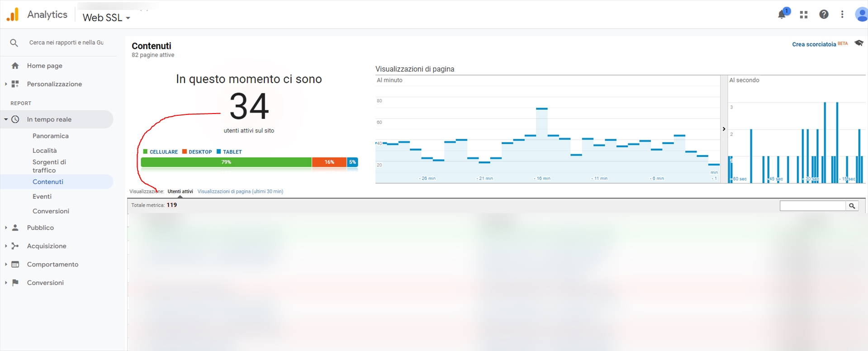Open the Google apps grid icon

click(x=804, y=14)
